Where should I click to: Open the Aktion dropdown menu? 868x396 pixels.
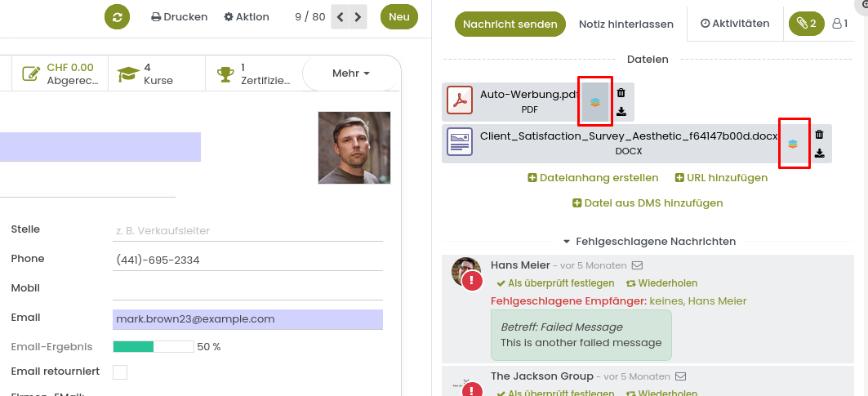(x=246, y=17)
